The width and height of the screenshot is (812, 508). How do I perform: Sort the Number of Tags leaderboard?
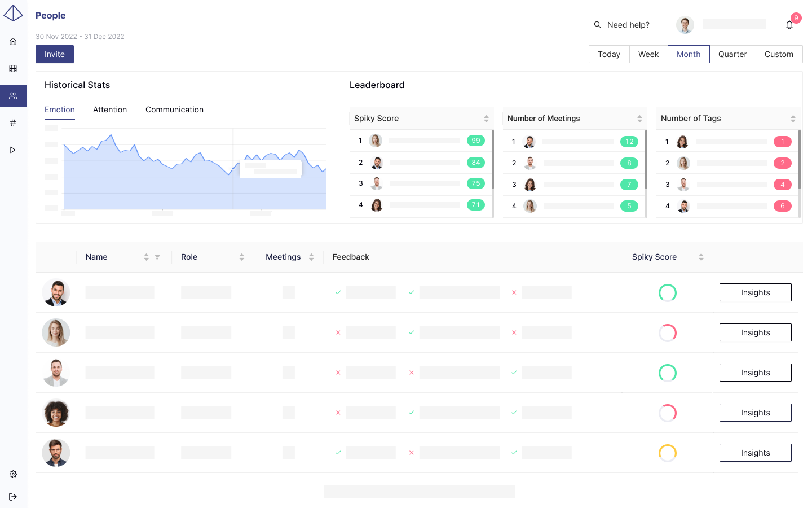coord(793,119)
